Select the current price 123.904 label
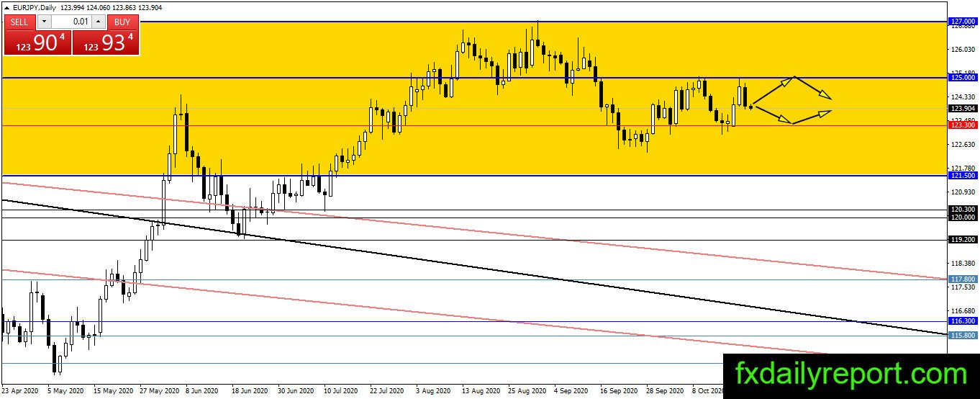Screen dimensions: 980x399 coord(963,108)
